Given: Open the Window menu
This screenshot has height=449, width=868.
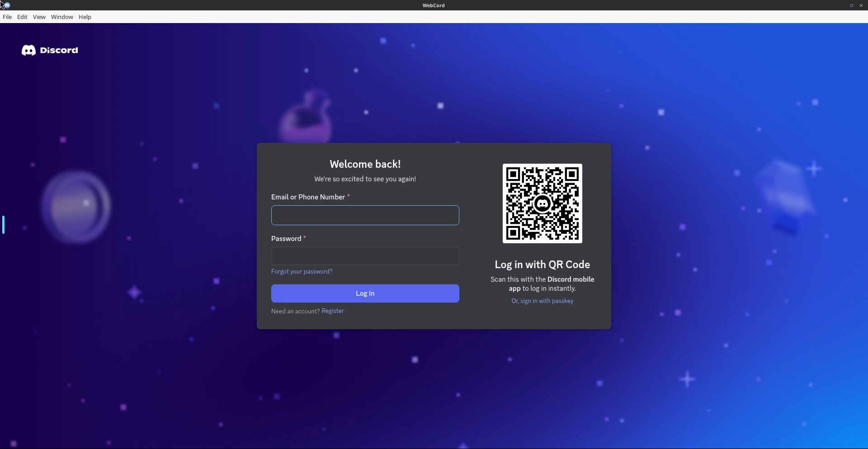Looking at the screenshot, I should [x=62, y=17].
